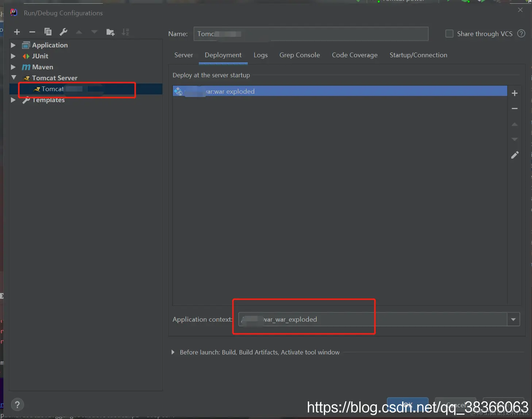This screenshot has width=532, height=419.
Task: Sort configurations alphabetically icon
Action: click(x=126, y=32)
